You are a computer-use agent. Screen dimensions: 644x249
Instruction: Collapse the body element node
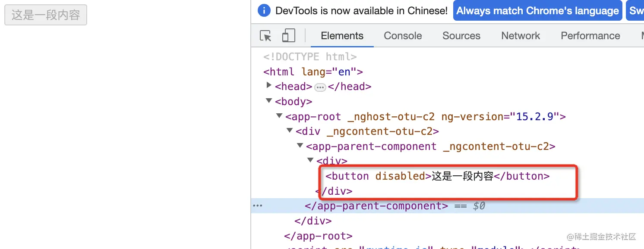(x=269, y=101)
